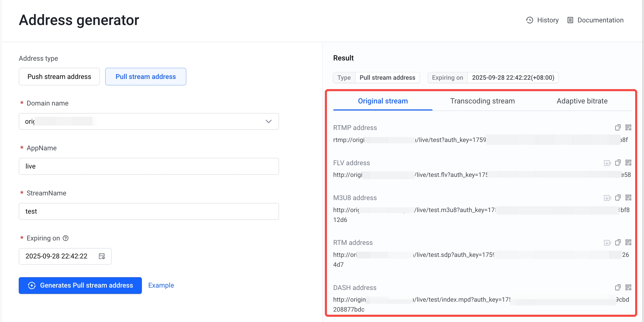Open FLV address player preview icon
This screenshot has width=644, height=322.
click(607, 163)
